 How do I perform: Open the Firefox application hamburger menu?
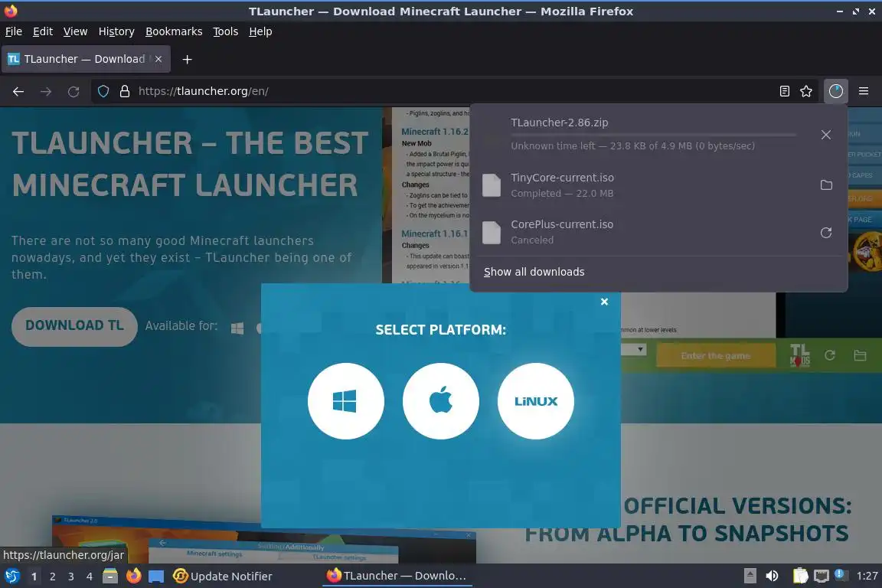point(864,91)
